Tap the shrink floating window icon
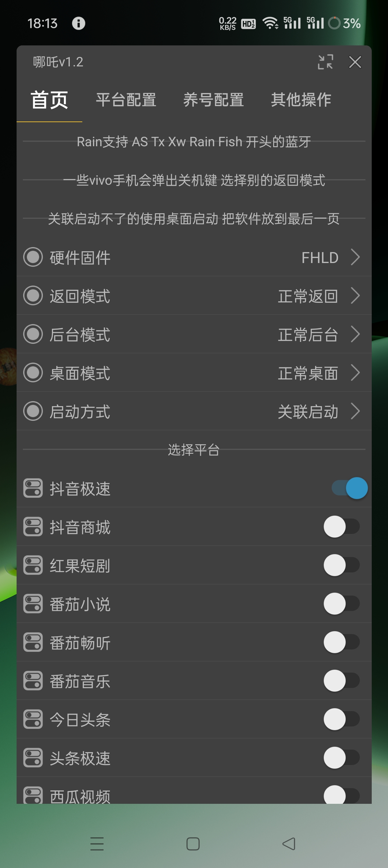This screenshot has width=388, height=868. point(325,62)
